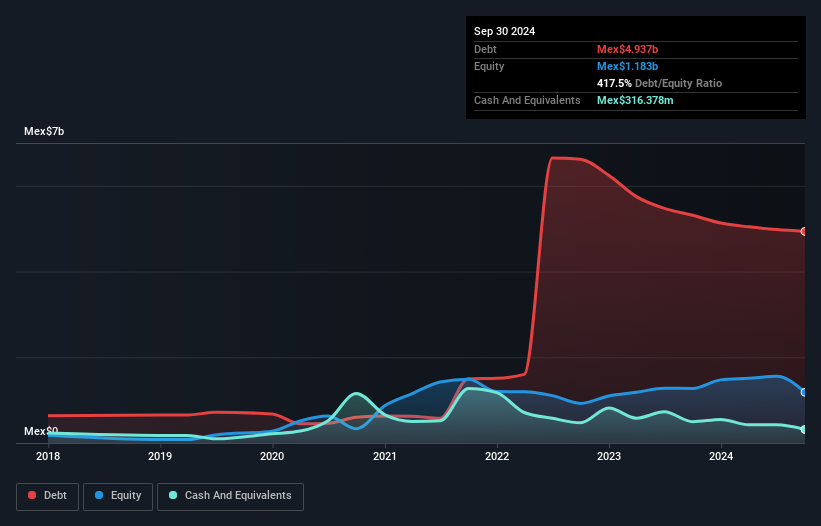This screenshot has height=526, width=821.
Task: Select the Mex$316.378m cash value
Action: point(635,100)
